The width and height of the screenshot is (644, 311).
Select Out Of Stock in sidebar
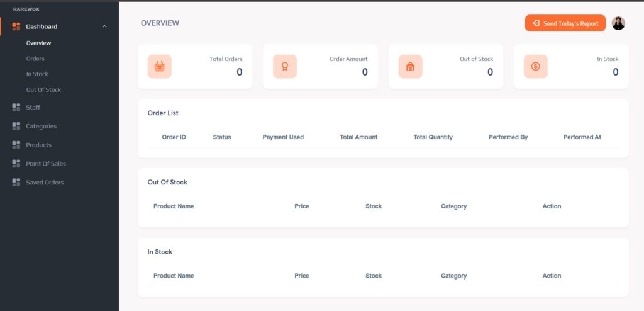click(x=43, y=90)
